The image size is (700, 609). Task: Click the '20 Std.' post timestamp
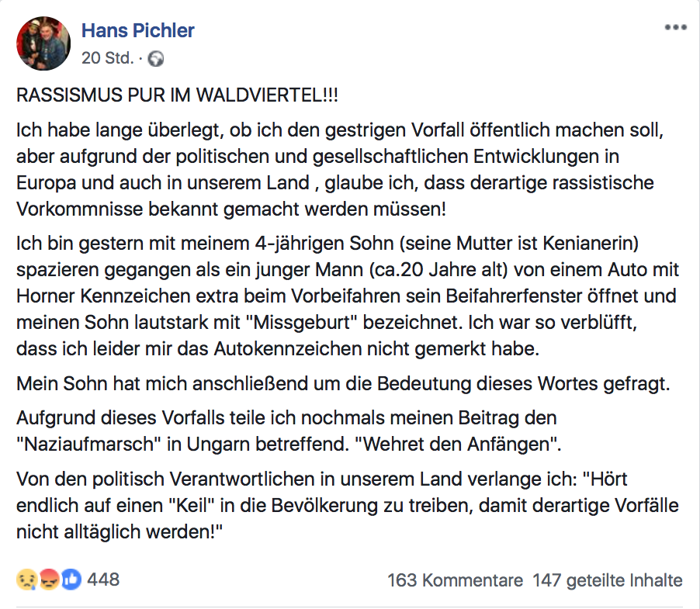coord(108,58)
